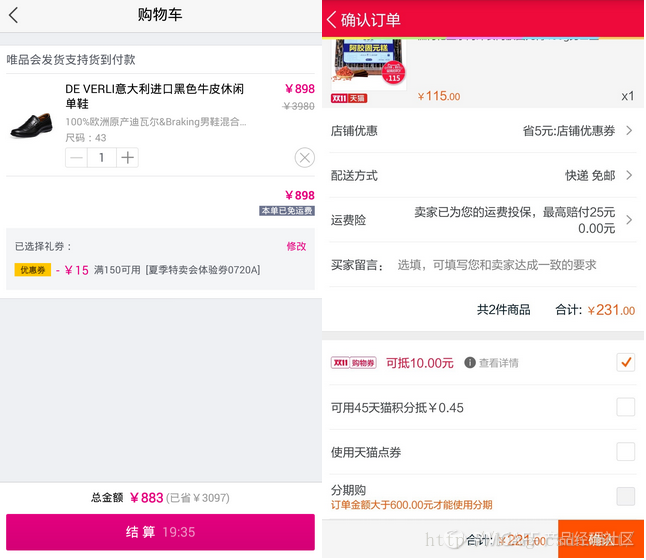The image size is (646, 560).
Task: Expand 运费险 insurance details
Action: click(483, 220)
